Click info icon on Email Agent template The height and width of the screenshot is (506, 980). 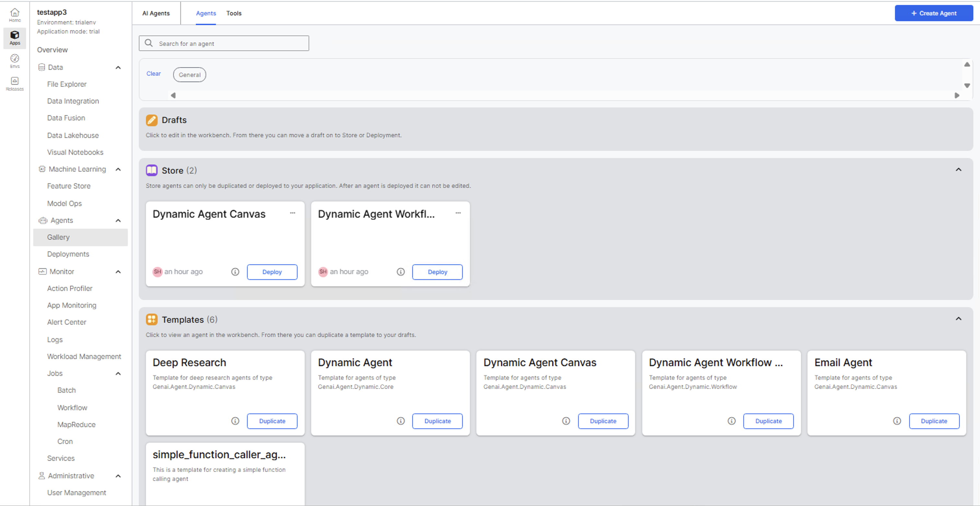tap(897, 421)
